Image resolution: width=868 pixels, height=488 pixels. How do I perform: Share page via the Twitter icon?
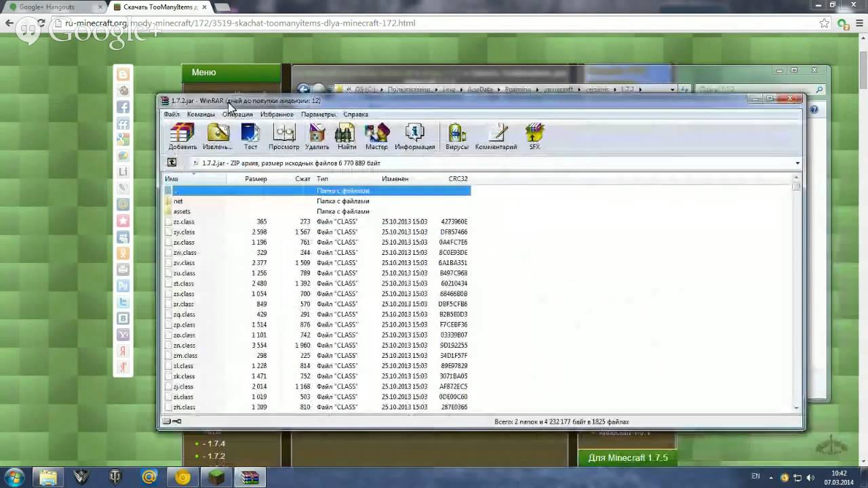[x=123, y=302]
